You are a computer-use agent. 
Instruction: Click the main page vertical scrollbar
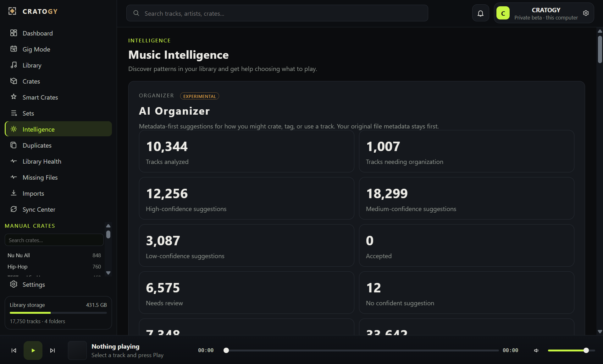(x=600, y=50)
